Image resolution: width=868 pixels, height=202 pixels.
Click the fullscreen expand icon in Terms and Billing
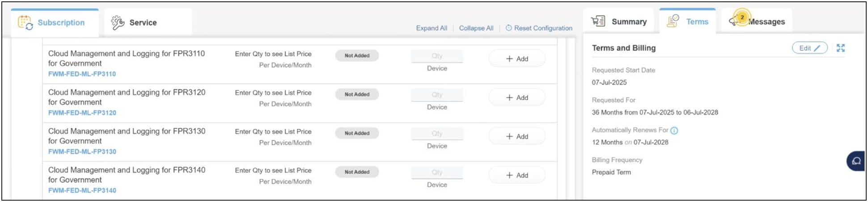[x=841, y=48]
